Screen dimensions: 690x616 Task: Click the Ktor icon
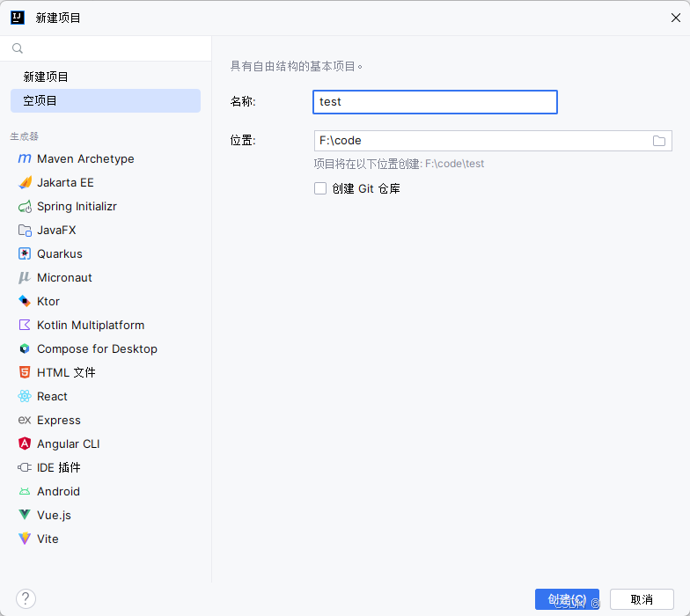[x=25, y=301]
